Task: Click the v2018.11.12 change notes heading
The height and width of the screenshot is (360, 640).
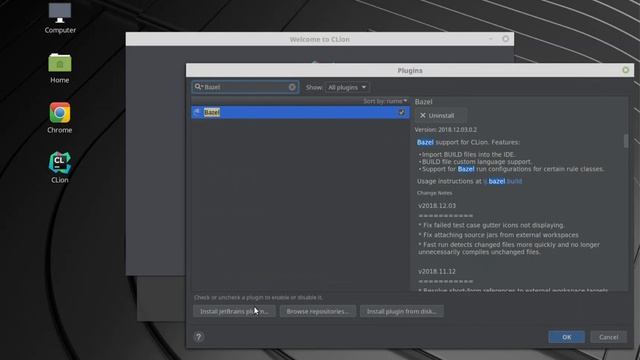Action: (x=437, y=271)
